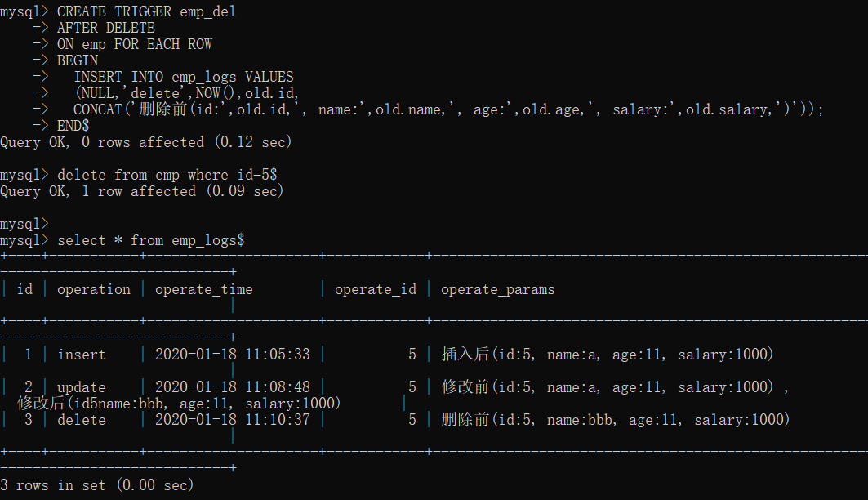Click the END$ terminator line
Image resolution: width=868 pixels, height=500 pixels.
pos(73,126)
